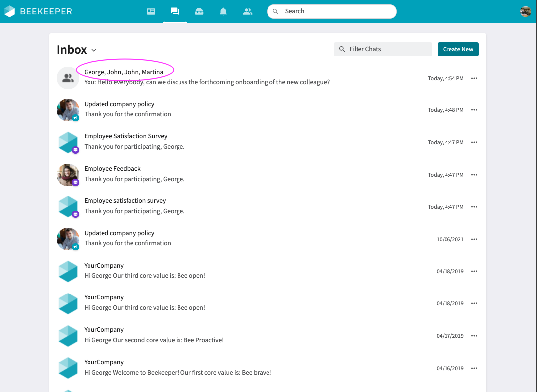
Task: Click YourCompany cube icon for 04/16/2019 message
Action: click(68, 368)
